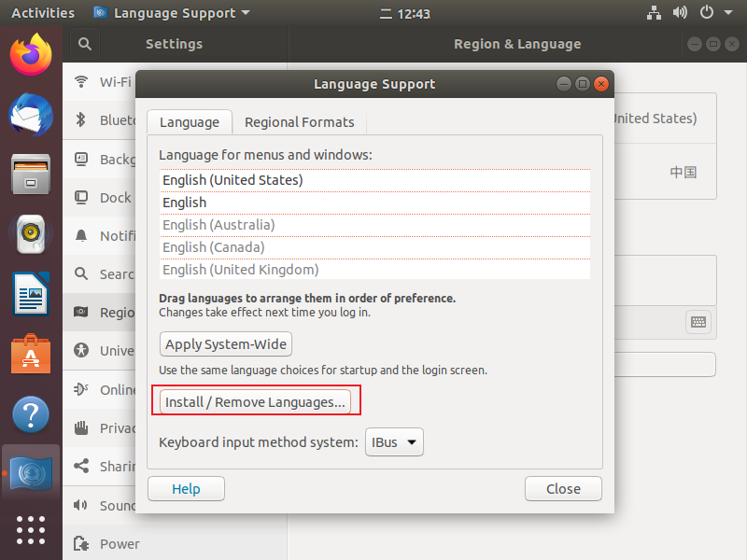The height and width of the screenshot is (560, 747).
Task: Select Sharing icon in Settings sidebar
Action: pyautogui.click(x=81, y=466)
